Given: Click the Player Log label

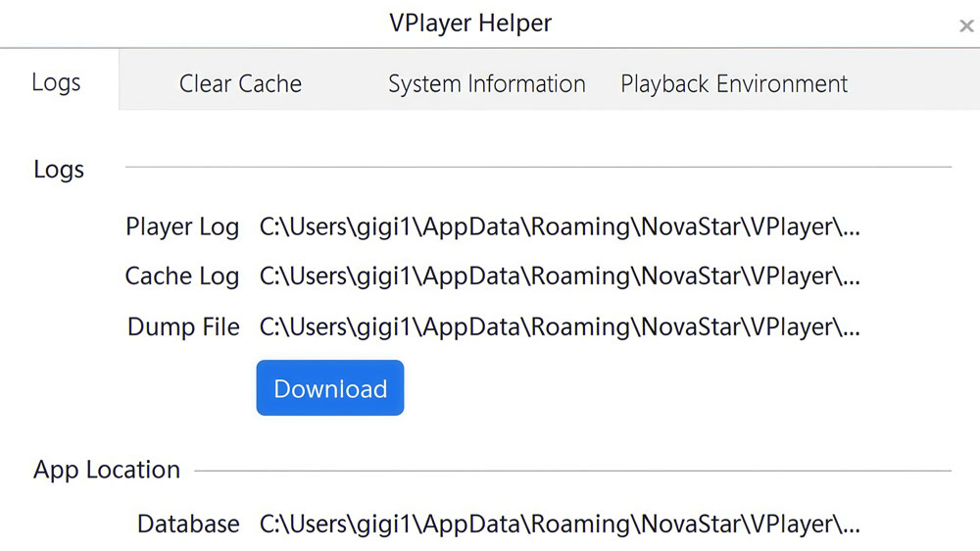Looking at the screenshot, I should pos(182,227).
